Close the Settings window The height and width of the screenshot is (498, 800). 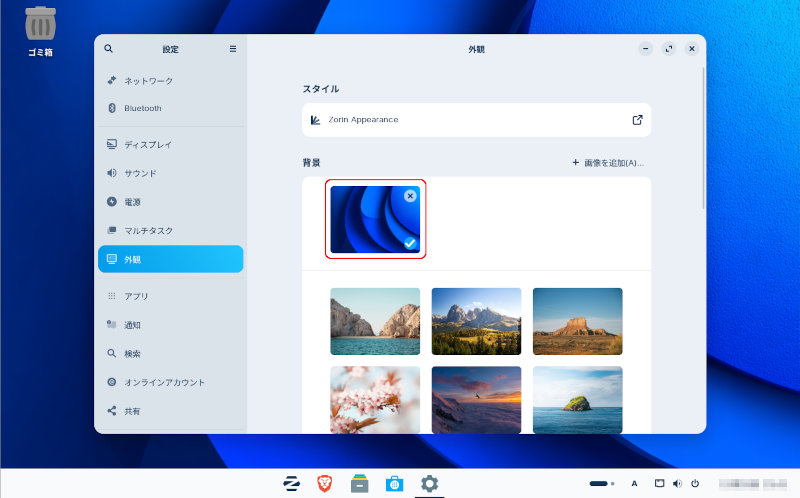pos(692,48)
